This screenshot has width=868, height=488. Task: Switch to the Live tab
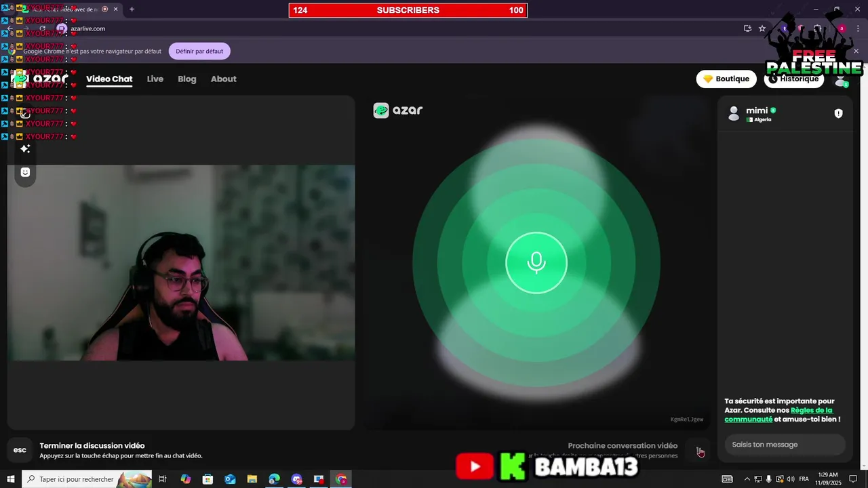[155, 79]
